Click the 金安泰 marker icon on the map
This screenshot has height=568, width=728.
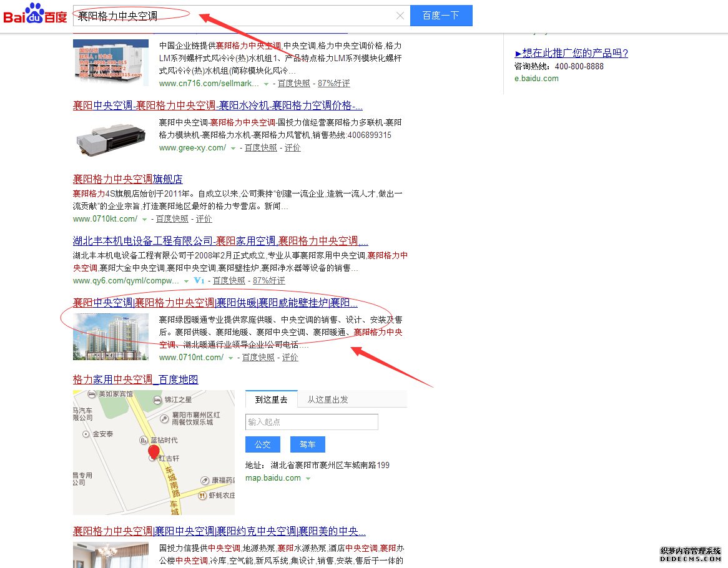click(86, 434)
